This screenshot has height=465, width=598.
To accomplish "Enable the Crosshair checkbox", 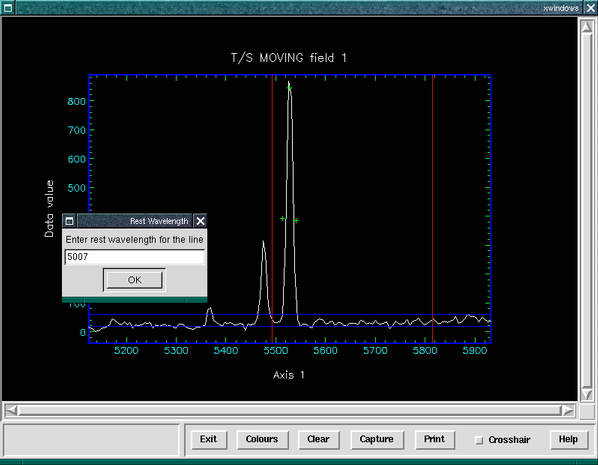I will click(x=479, y=440).
